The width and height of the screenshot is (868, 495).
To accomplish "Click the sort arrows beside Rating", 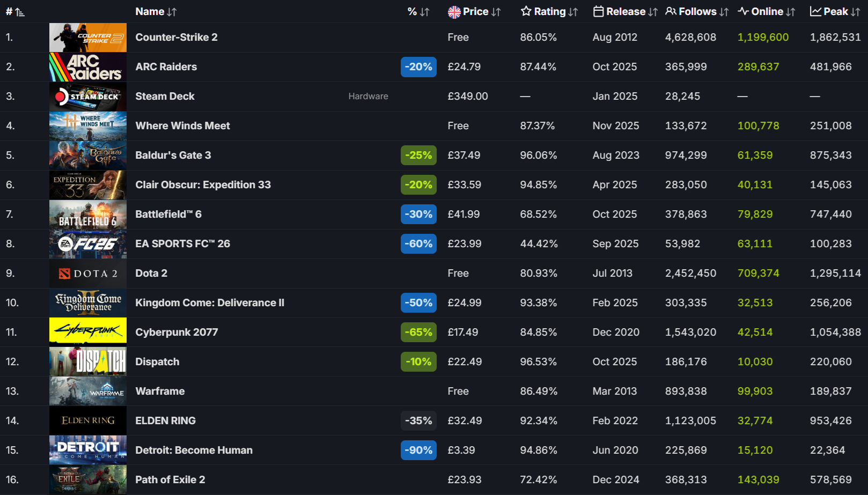I will click(x=573, y=12).
